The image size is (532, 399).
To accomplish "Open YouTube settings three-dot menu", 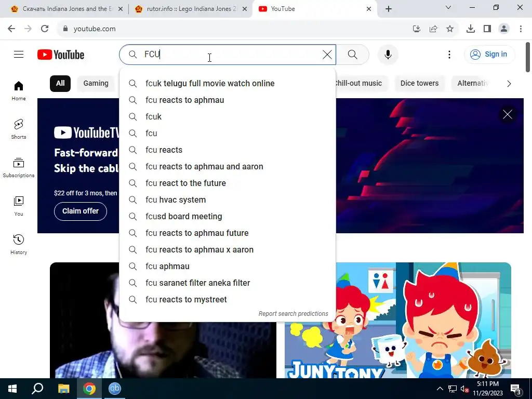I will 449,54.
